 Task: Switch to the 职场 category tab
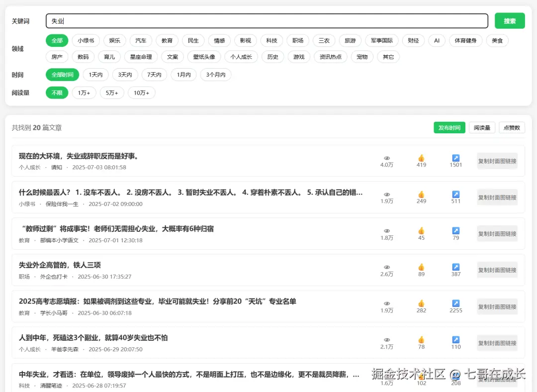click(297, 40)
